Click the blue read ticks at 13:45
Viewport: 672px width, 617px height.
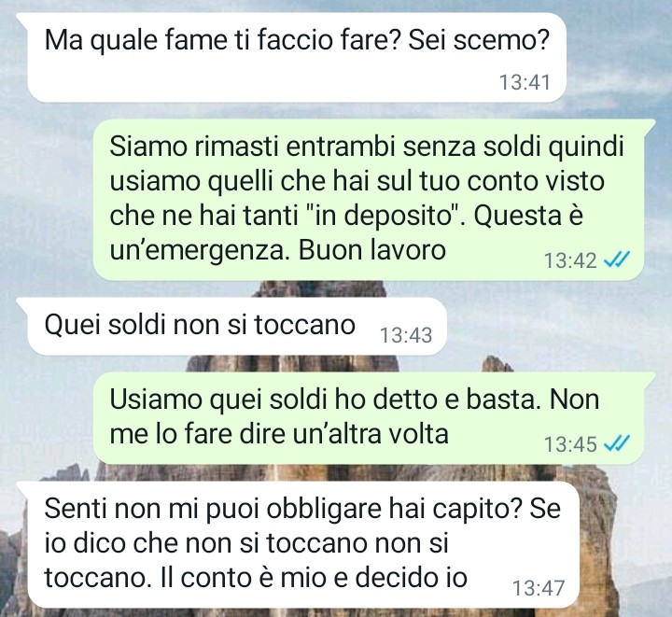616,443
